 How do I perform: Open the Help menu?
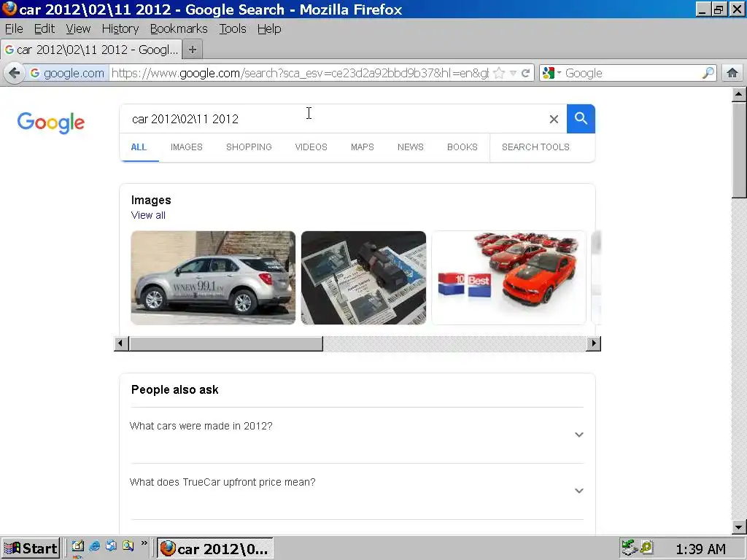coord(269,28)
